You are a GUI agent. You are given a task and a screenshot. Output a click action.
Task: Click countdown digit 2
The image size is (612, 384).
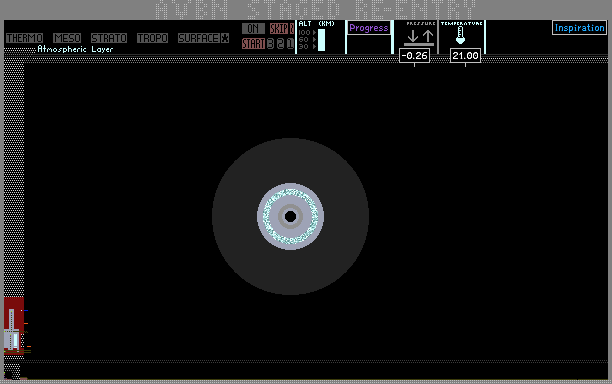(x=280, y=43)
